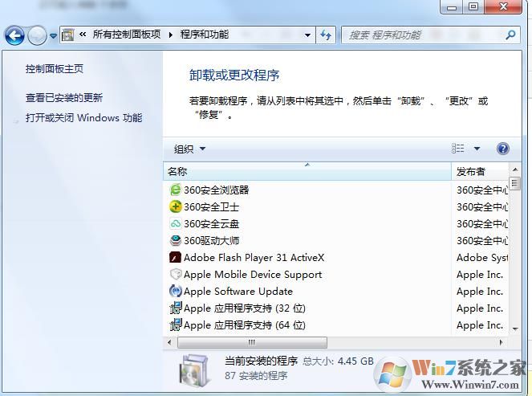Click the Apple Software Update icon
532x396 pixels.
(176, 291)
